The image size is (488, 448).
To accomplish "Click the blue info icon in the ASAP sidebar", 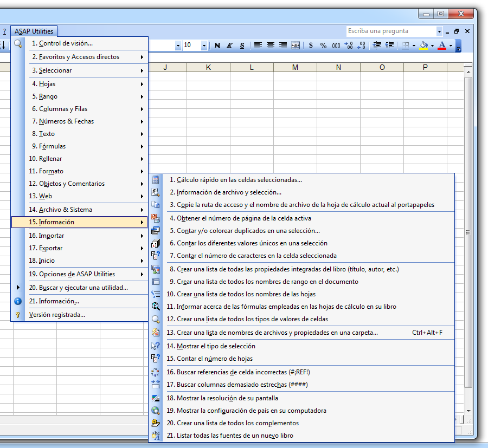I will click(x=18, y=301).
